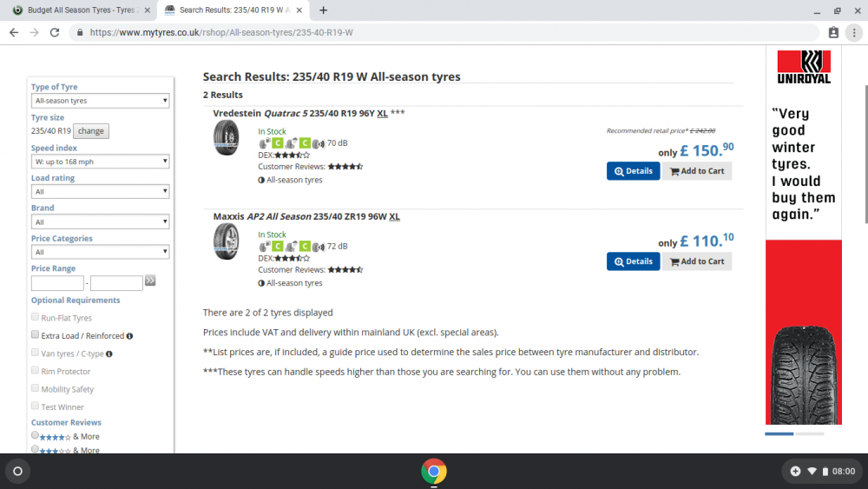Close the Budget All Season Tyres tab
Image resolution: width=868 pixels, height=489 pixels.
pos(148,10)
